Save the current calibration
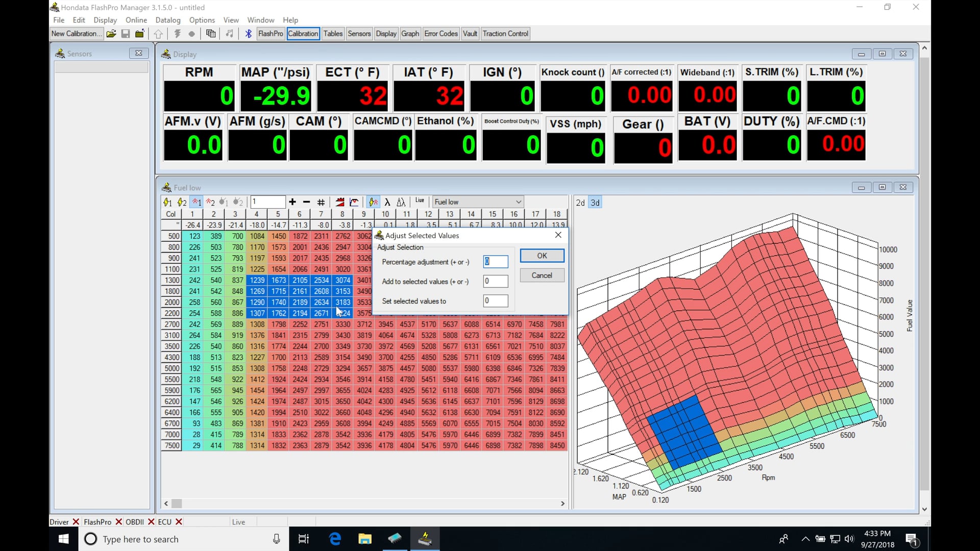Viewport: 980px width, 551px height. pyautogui.click(x=126, y=34)
